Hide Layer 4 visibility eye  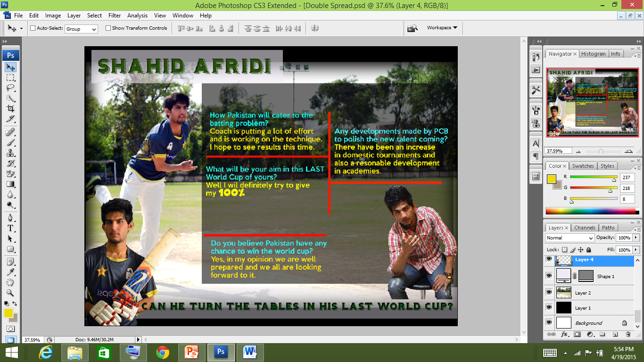tap(549, 259)
